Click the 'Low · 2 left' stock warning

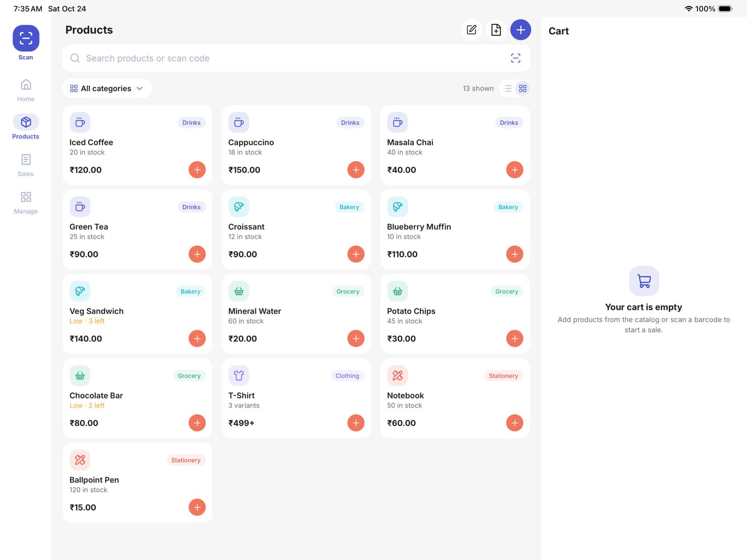tap(87, 406)
